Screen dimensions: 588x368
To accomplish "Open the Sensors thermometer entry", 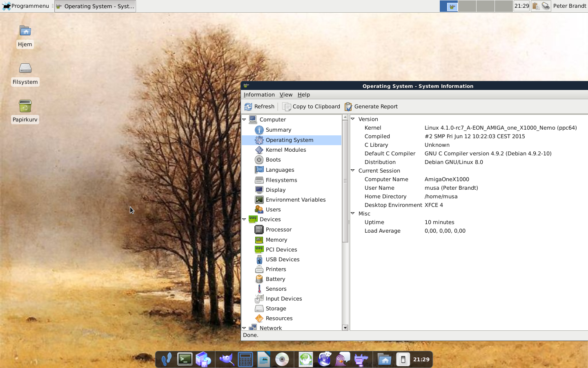I will coord(276,289).
